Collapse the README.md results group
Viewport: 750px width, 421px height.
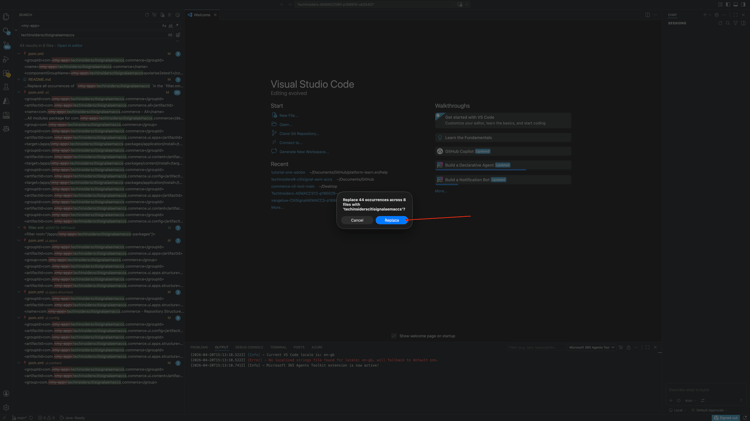click(x=19, y=79)
